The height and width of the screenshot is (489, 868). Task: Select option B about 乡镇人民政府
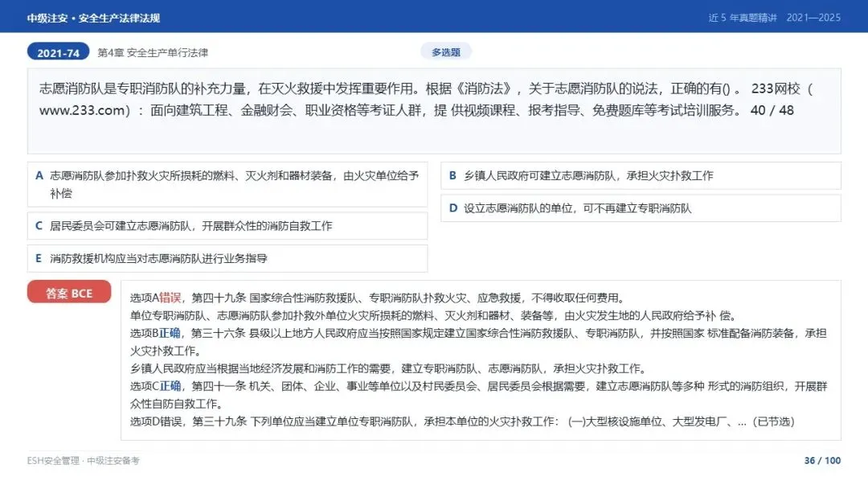tap(641, 175)
